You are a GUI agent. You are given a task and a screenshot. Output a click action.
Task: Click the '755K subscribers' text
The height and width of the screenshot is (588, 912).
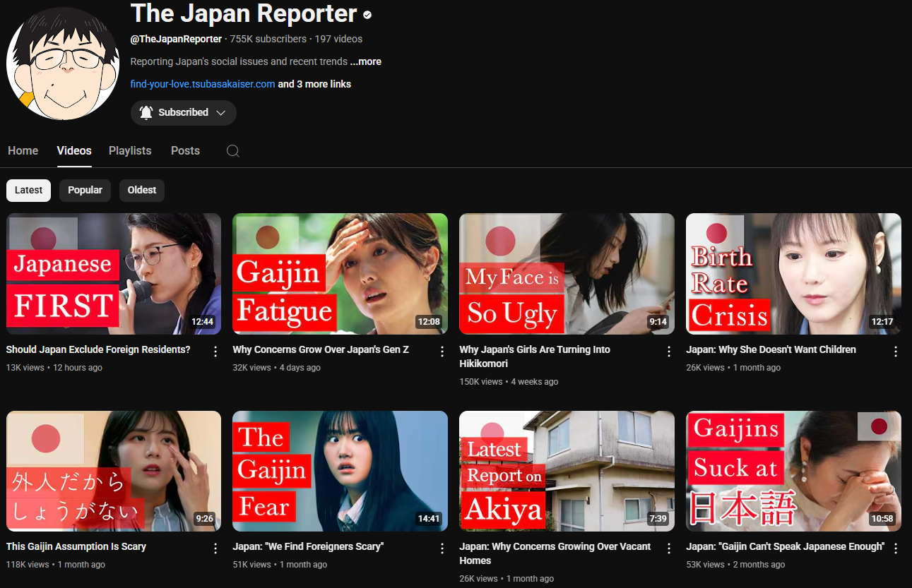(268, 39)
